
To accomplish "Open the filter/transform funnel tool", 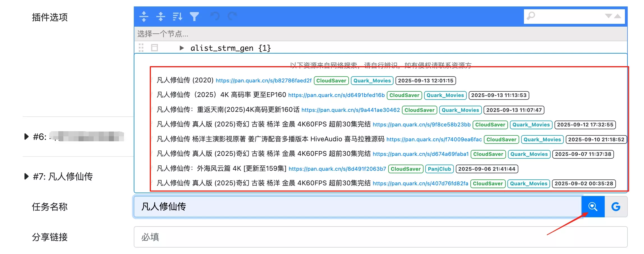I will coord(194,17).
